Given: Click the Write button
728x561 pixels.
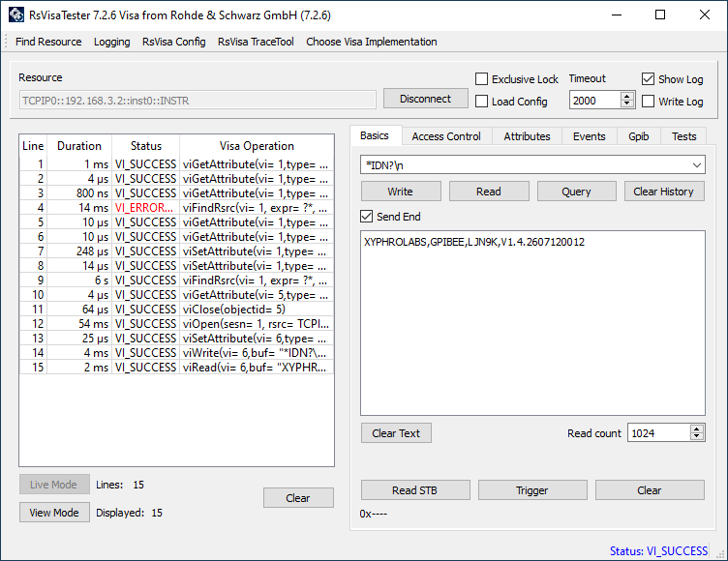Looking at the screenshot, I should pyautogui.click(x=401, y=192).
